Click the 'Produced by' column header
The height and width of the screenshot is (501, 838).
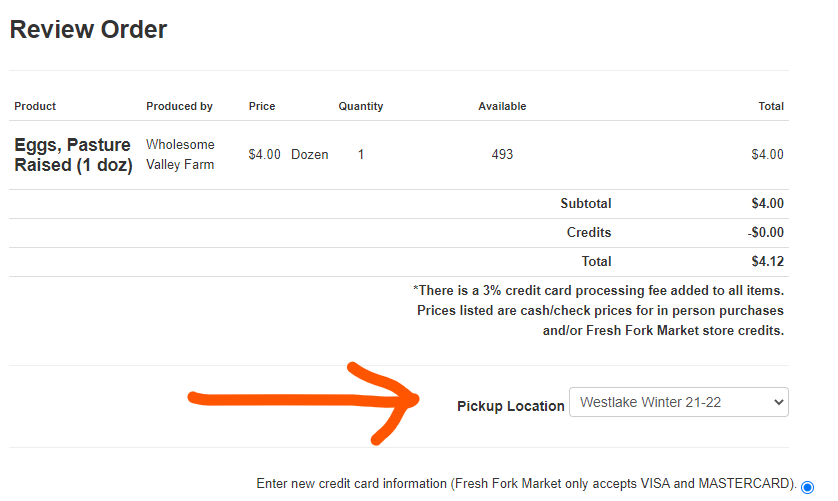[179, 106]
